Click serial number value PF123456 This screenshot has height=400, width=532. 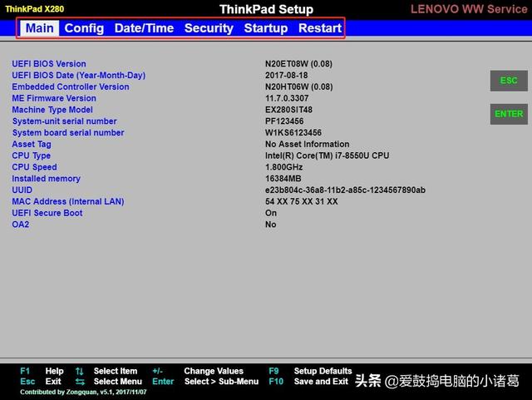click(284, 121)
